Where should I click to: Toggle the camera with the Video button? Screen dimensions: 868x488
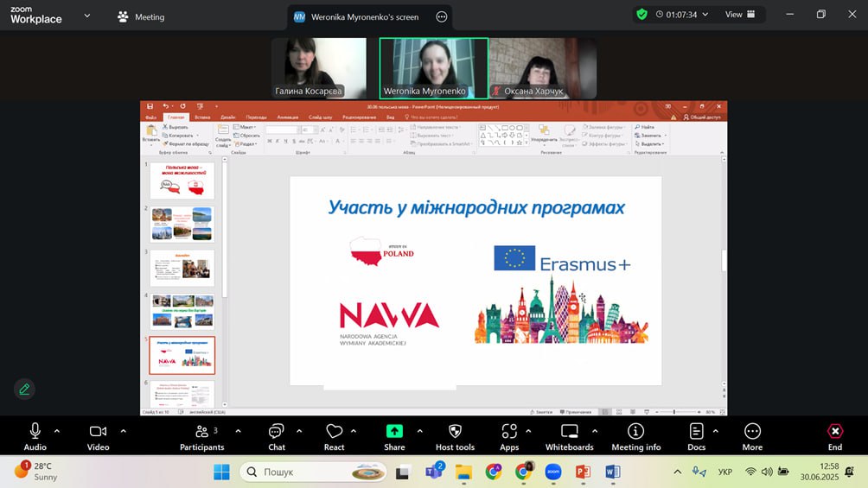[98, 436]
